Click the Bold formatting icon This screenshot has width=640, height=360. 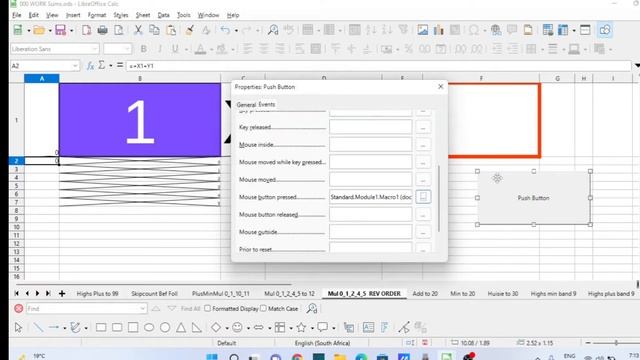click(144, 49)
